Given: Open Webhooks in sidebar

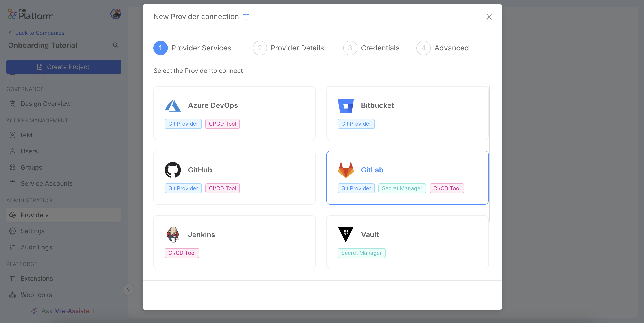Looking at the screenshot, I should [64, 295].
